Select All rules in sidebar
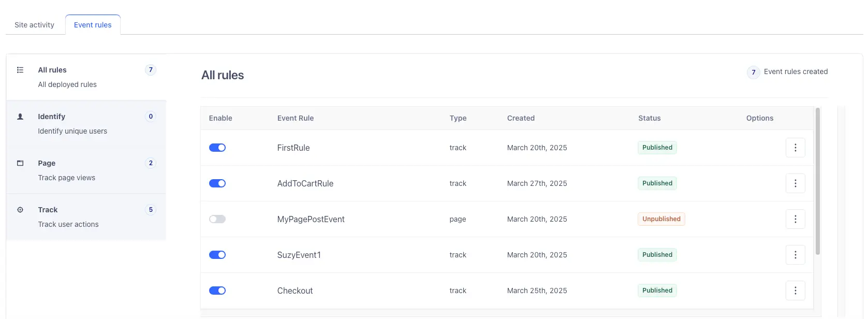Screen dimensions: 868x319 click(x=86, y=77)
